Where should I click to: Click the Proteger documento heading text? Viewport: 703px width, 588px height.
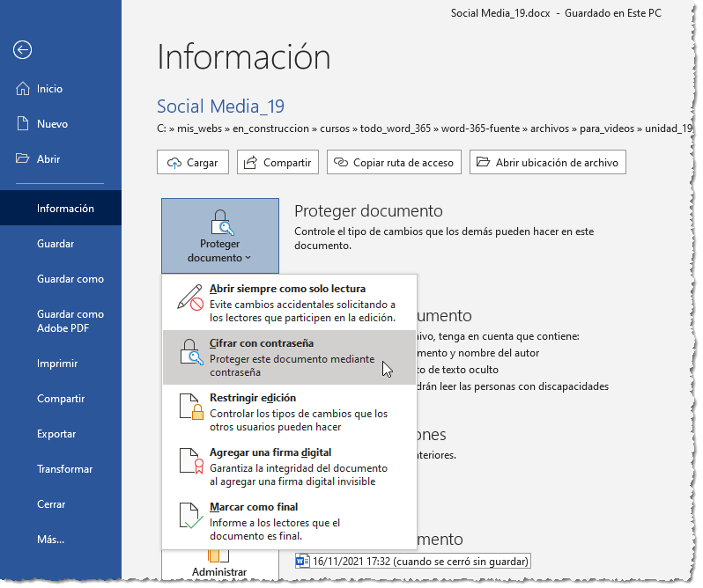(368, 210)
